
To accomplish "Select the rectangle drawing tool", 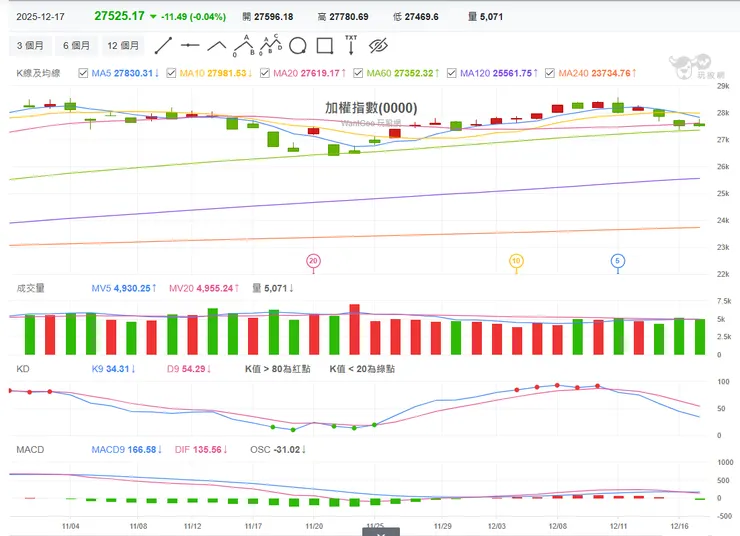I will (325, 46).
